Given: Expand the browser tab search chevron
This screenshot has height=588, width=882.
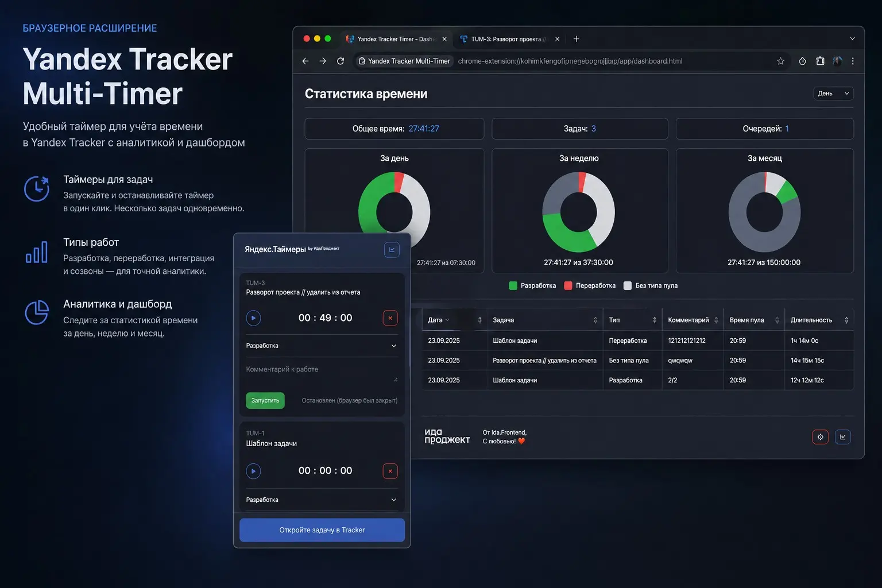Looking at the screenshot, I should [x=852, y=38].
